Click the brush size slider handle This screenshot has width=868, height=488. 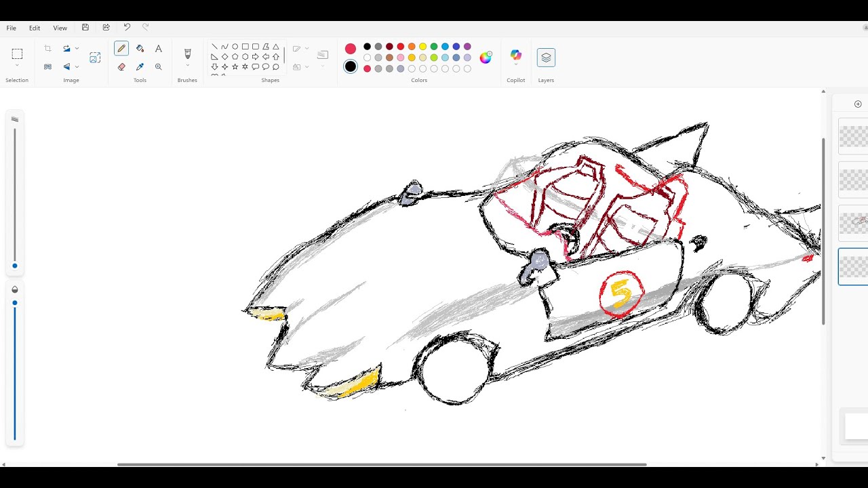click(15, 266)
